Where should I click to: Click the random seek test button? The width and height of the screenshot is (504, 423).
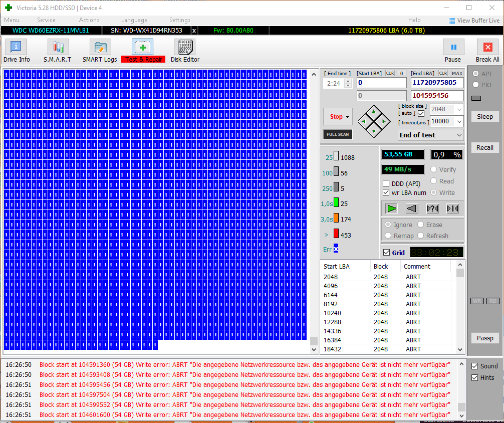click(433, 208)
